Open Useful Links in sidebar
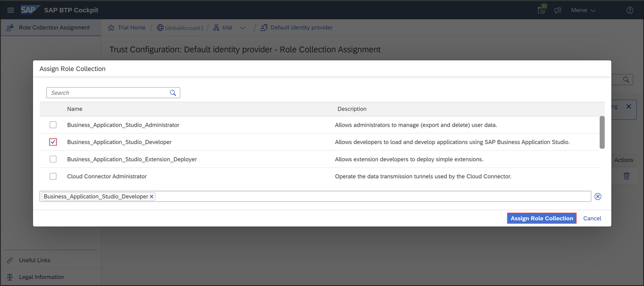The image size is (644, 286). click(35, 260)
